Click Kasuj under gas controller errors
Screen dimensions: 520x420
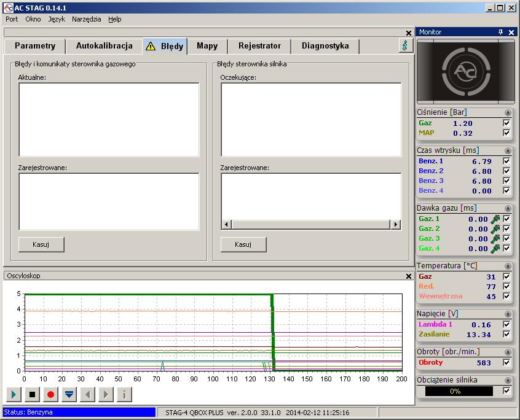(x=41, y=244)
